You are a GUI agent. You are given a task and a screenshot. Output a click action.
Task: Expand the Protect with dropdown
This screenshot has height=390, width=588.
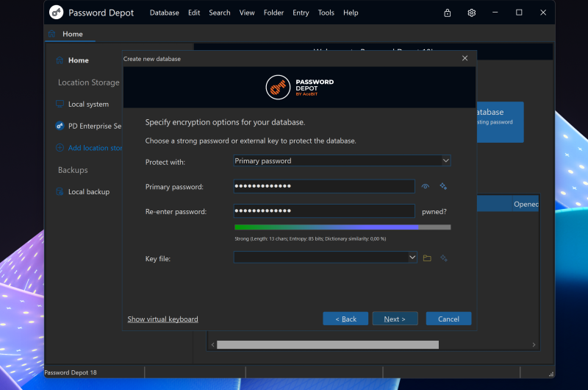pos(445,160)
